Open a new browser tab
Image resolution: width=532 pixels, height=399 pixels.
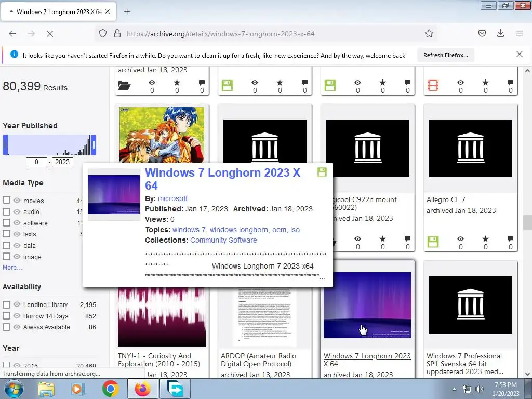coord(127,12)
